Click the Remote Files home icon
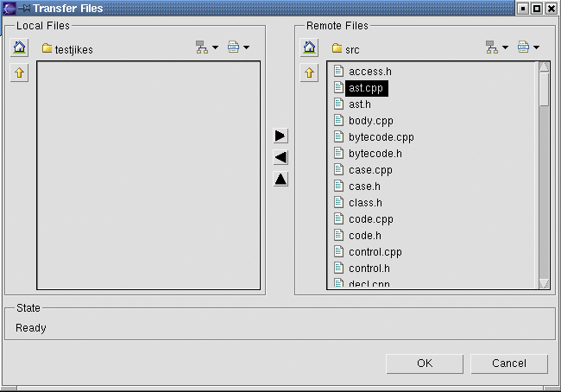561x392 pixels. pos(310,47)
